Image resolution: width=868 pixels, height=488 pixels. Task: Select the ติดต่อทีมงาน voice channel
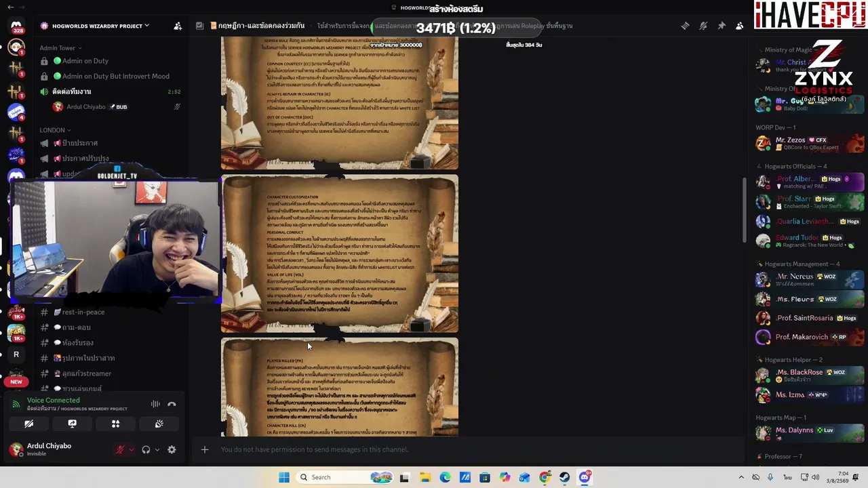tap(110, 91)
